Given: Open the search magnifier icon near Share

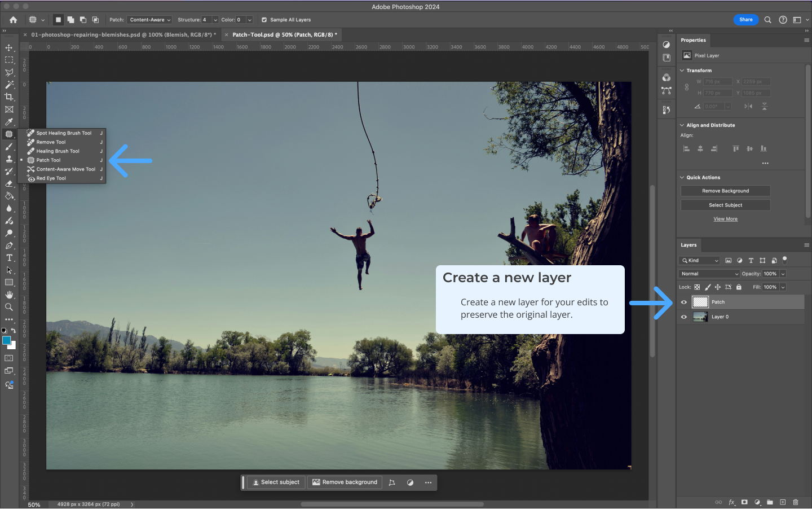Looking at the screenshot, I should tap(767, 20).
